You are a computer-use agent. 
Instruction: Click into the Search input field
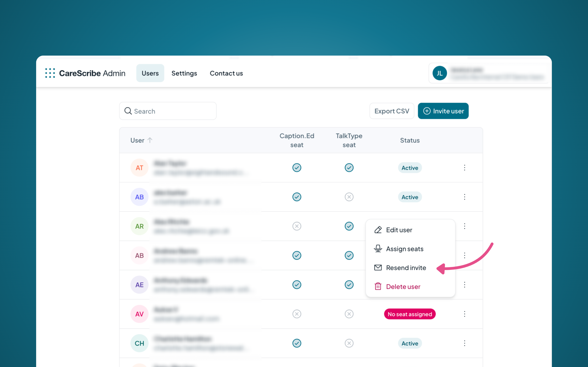tap(173, 111)
